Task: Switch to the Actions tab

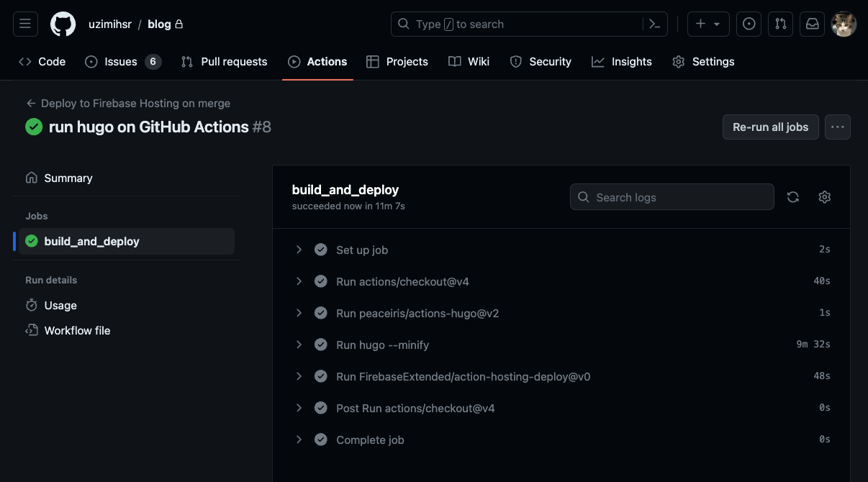Action: point(317,62)
